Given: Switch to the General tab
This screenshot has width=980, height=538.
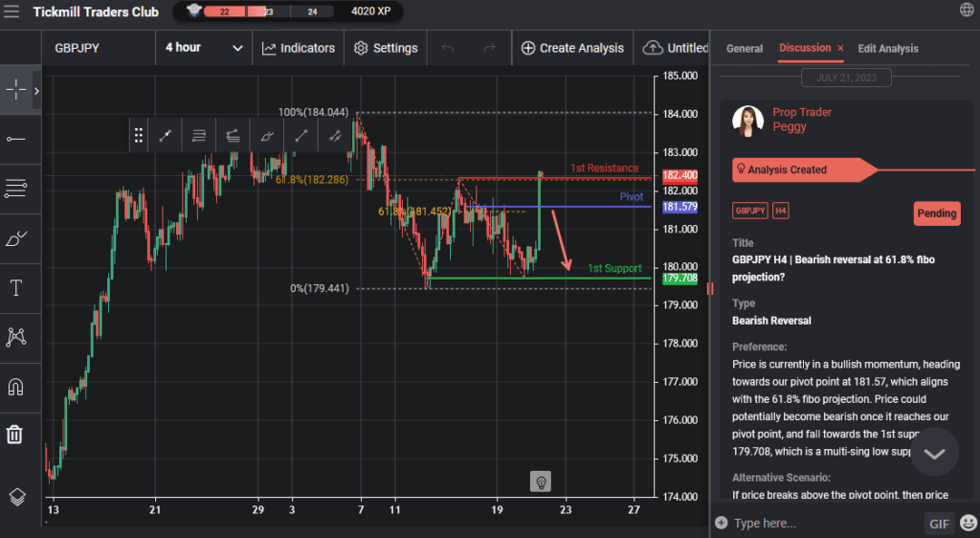Looking at the screenshot, I should pos(745,48).
